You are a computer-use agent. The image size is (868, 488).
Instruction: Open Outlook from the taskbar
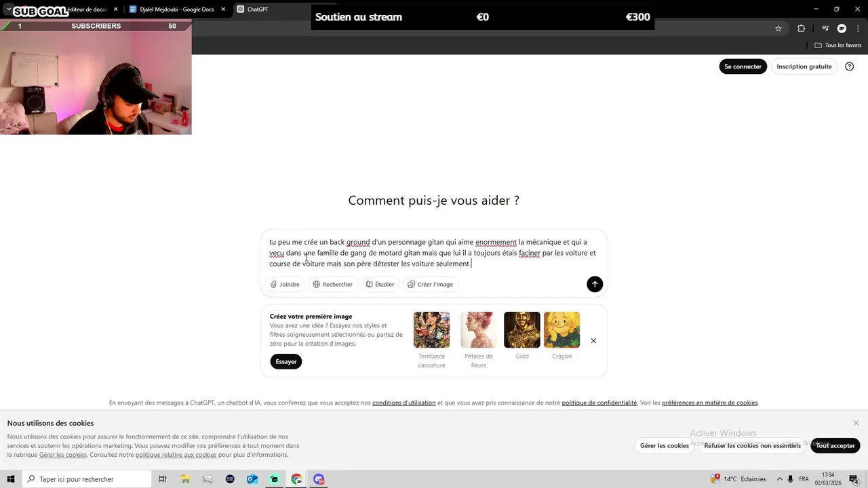click(x=252, y=479)
